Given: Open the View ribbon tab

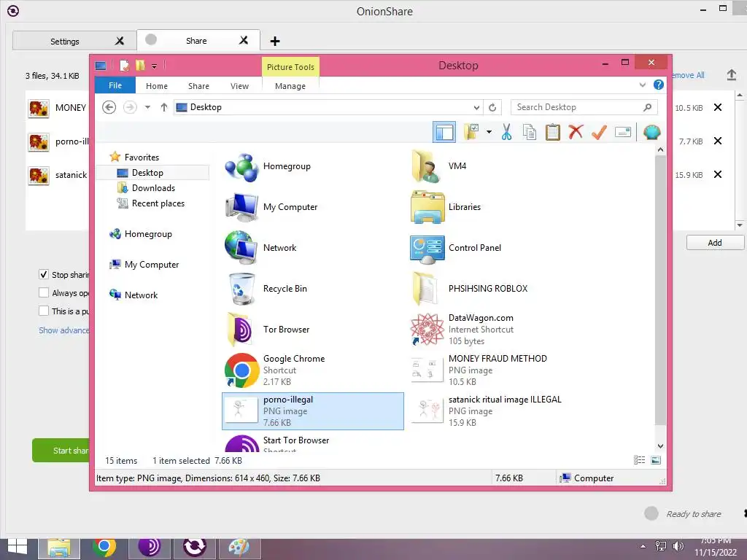Looking at the screenshot, I should [239, 86].
